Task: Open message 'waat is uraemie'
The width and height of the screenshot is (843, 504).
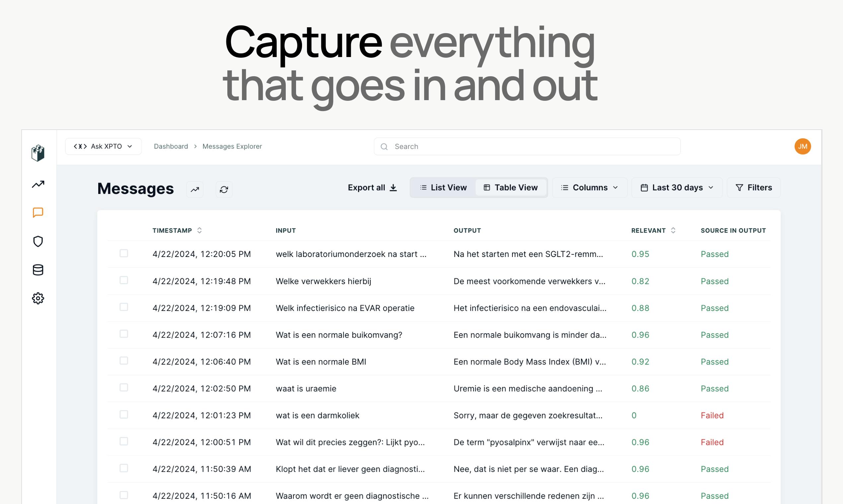Action: [306, 389]
